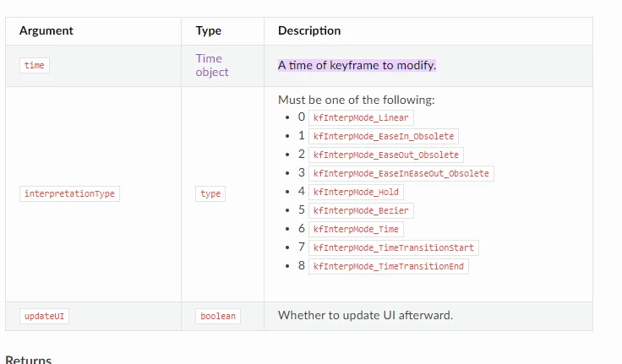Click the type code label

click(210, 193)
